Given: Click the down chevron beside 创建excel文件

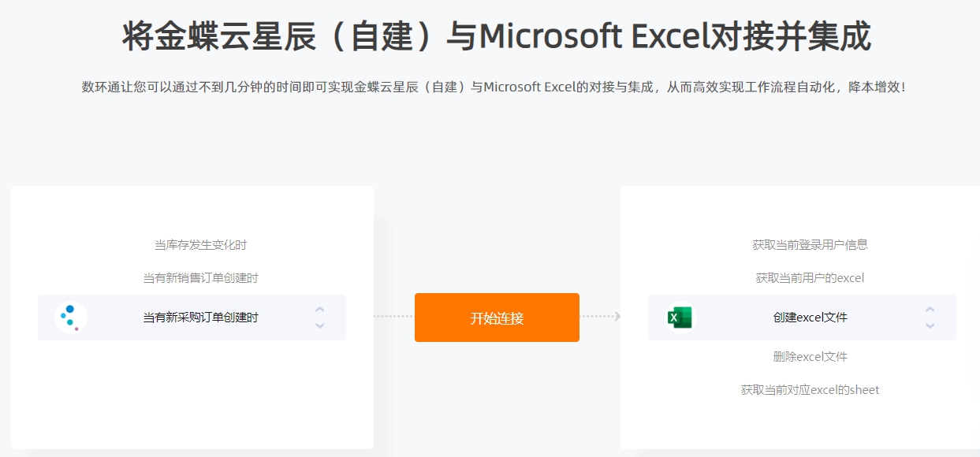Looking at the screenshot, I should [930, 325].
